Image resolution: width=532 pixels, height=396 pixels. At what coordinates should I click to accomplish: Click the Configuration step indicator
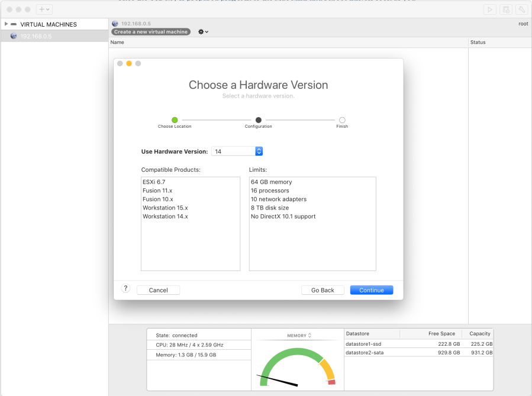(259, 120)
